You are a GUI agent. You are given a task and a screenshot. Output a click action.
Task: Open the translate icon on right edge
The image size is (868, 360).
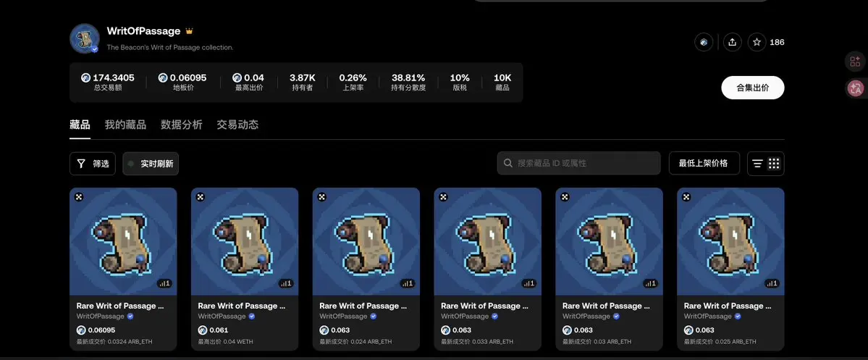(x=855, y=88)
